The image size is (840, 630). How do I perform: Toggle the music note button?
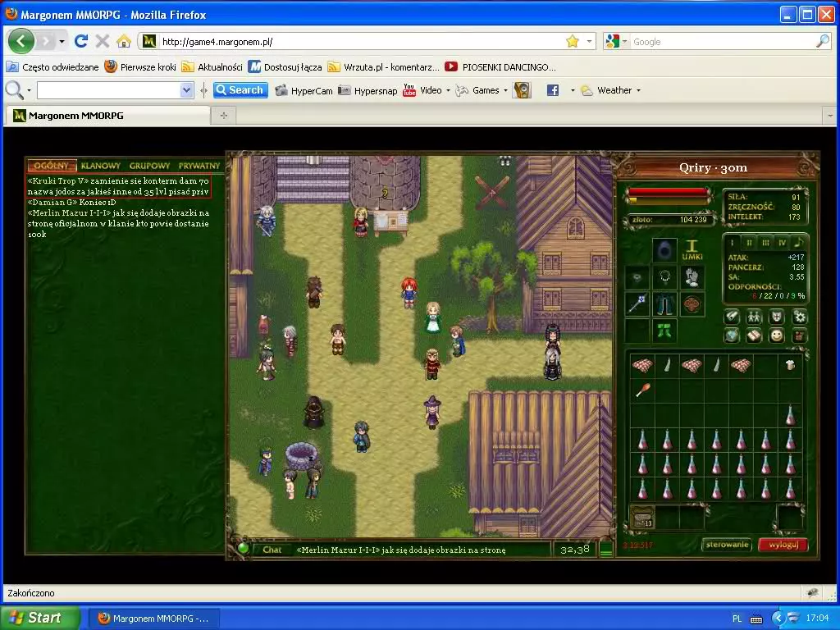797,242
